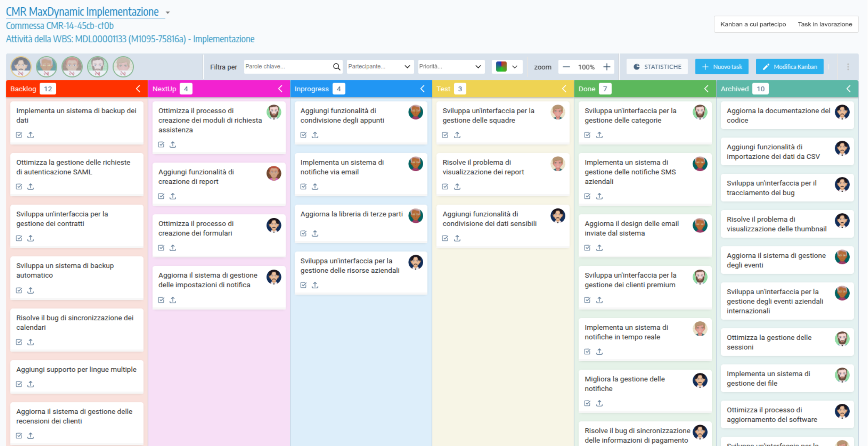Click upload icon on 'Aggiungi supporto per lingue multiple' card
The width and height of the screenshot is (868, 446).
coord(31,384)
